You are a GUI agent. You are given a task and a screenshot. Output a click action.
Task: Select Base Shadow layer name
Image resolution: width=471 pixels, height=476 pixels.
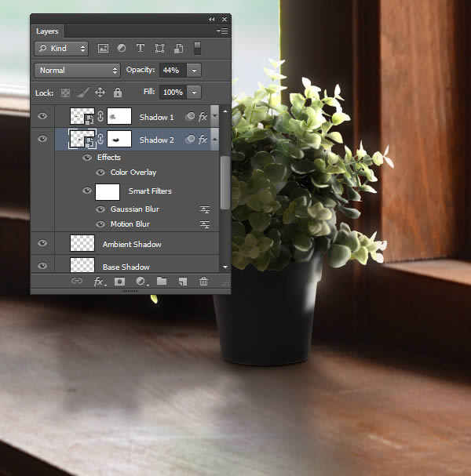coord(126,267)
